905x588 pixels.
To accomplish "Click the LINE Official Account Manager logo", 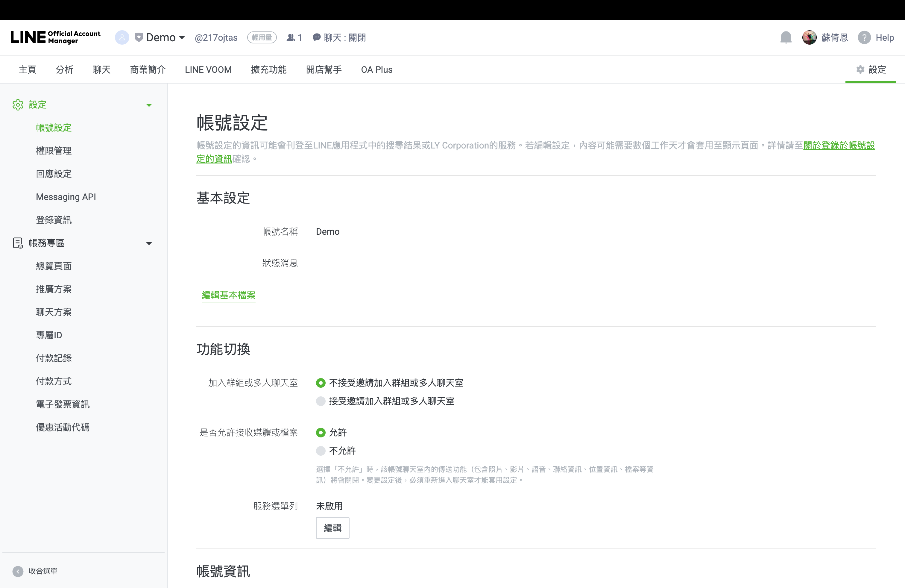I will 56,37.
